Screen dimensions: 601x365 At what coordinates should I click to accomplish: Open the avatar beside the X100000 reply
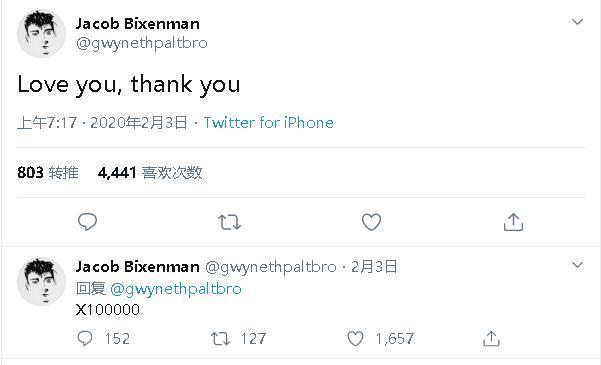coord(41,281)
